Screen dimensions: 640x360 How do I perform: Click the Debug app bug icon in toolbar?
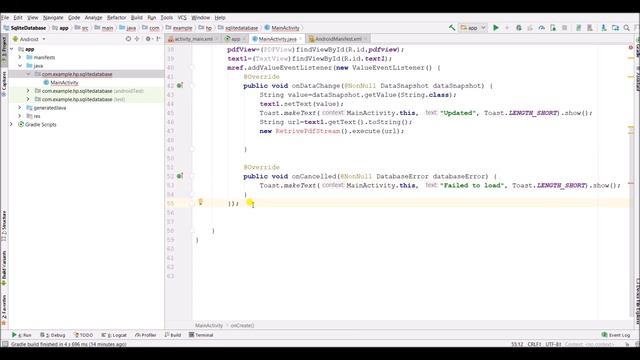[x=519, y=28]
